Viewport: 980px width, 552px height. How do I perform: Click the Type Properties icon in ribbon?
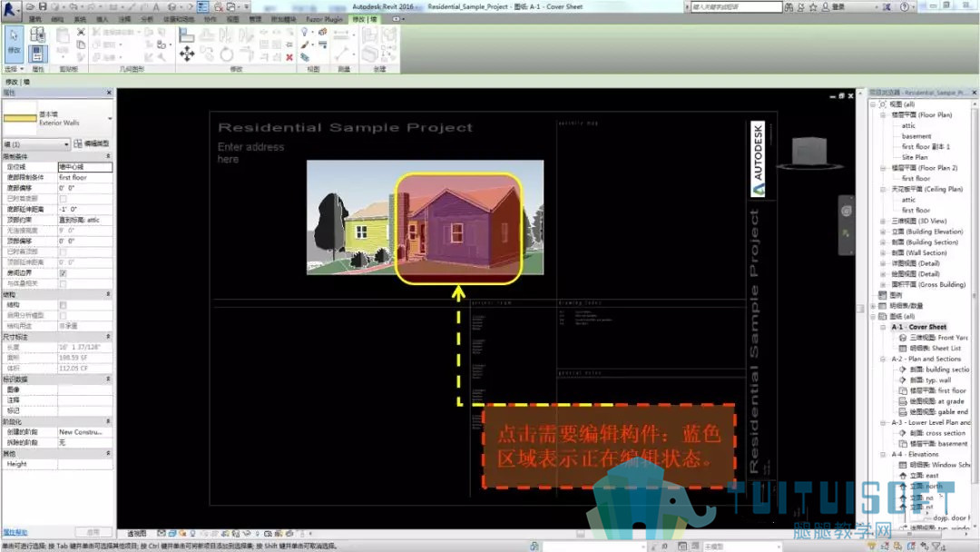(x=37, y=35)
